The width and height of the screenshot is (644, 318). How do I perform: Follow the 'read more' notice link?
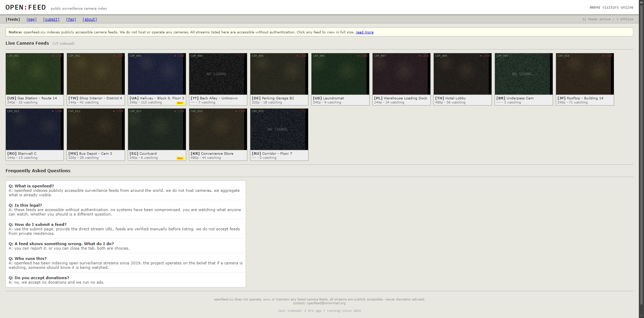point(364,32)
